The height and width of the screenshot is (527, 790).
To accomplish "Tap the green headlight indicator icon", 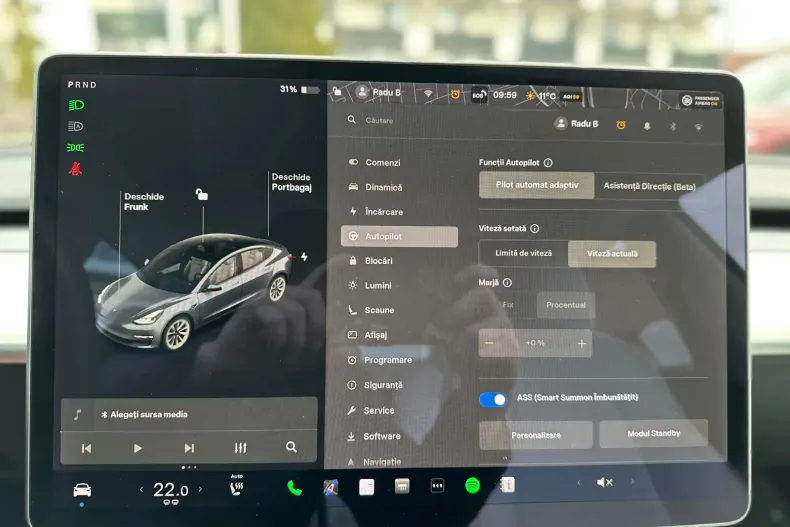I will click(76, 105).
